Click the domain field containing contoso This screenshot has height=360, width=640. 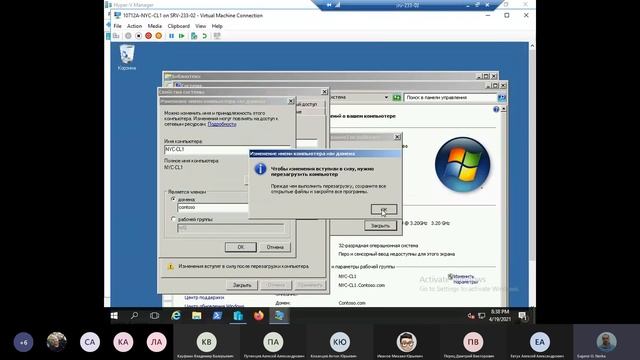(212, 207)
